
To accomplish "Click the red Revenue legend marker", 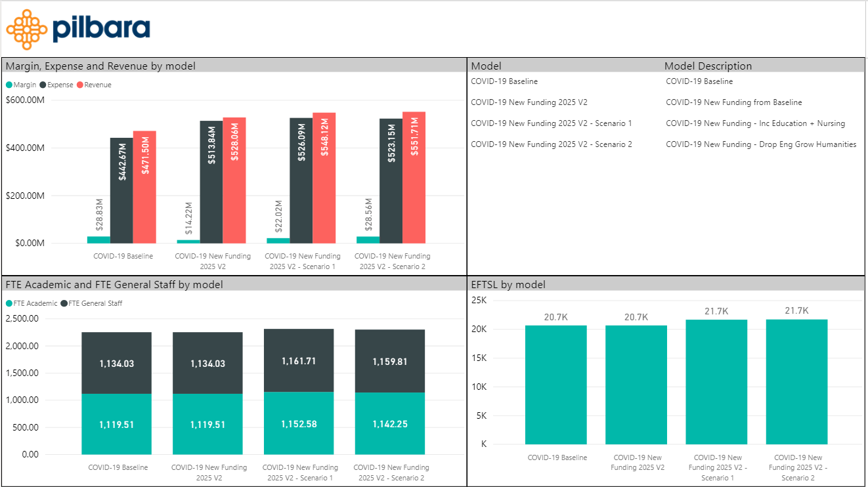I will click(x=80, y=85).
